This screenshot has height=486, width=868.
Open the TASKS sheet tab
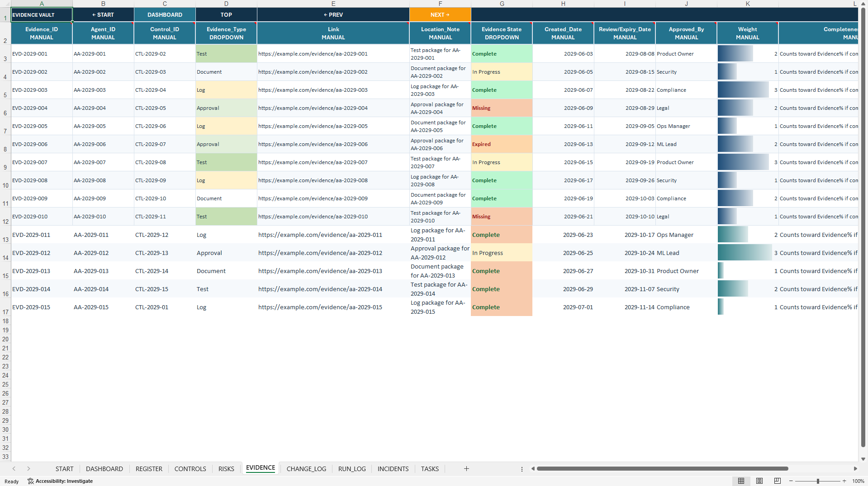click(430, 469)
